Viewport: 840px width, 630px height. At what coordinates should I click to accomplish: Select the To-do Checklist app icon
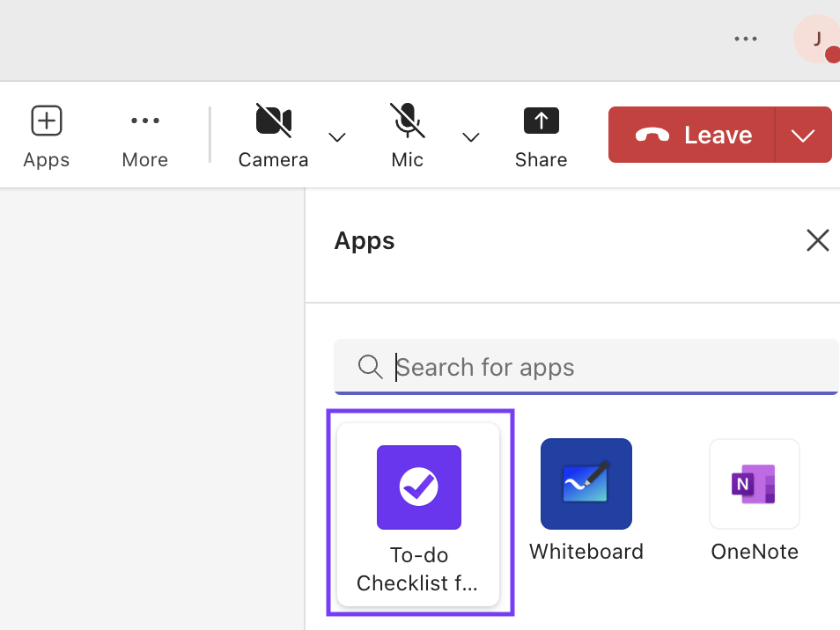pos(418,487)
